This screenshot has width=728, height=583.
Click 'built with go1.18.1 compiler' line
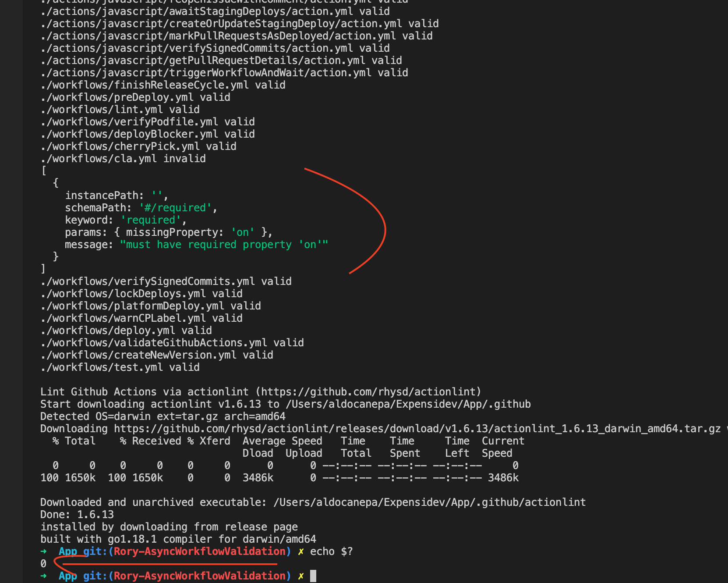pyautogui.click(x=178, y=539)
